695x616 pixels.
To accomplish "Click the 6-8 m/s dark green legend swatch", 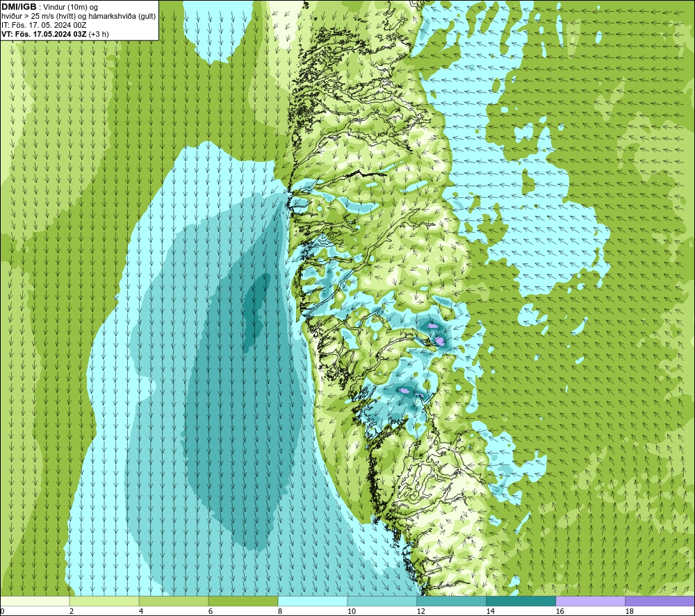I will click(x=243, y=601).
